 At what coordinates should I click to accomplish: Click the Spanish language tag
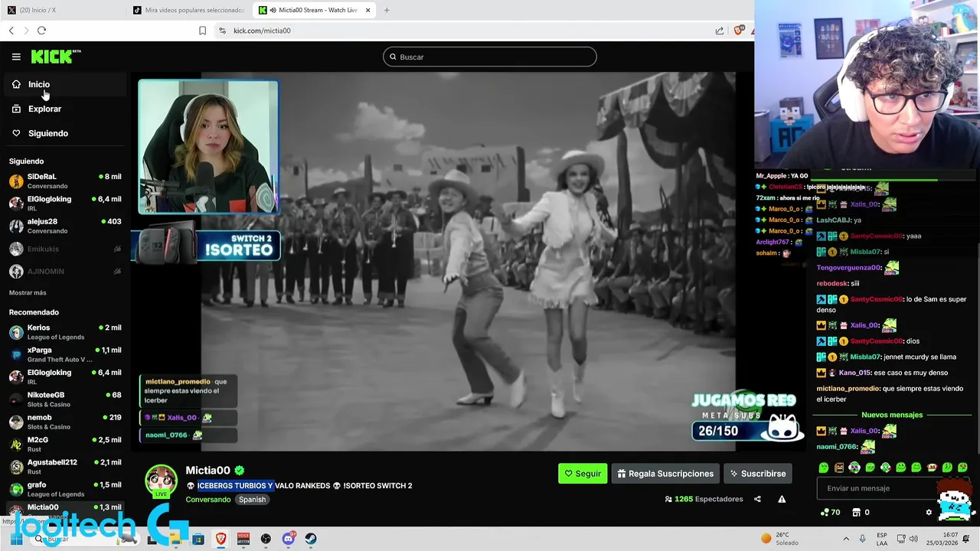pos(252,500)
